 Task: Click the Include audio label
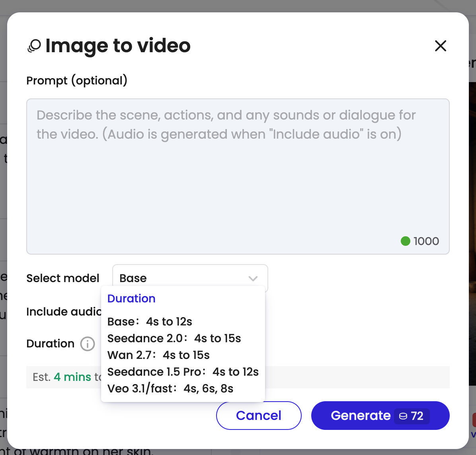pyautogui.click(x=64, y=312)
